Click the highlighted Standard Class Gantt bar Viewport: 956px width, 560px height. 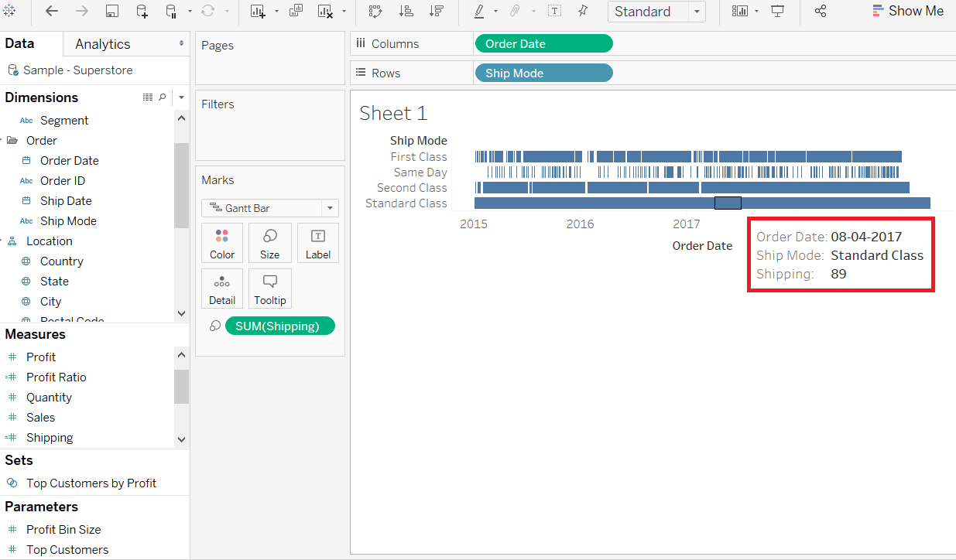click(x=728, y=203)
